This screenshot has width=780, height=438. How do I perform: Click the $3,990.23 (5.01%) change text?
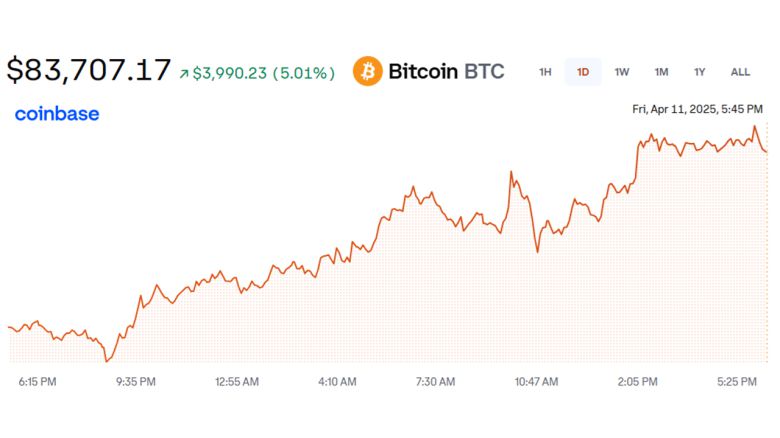263,73
